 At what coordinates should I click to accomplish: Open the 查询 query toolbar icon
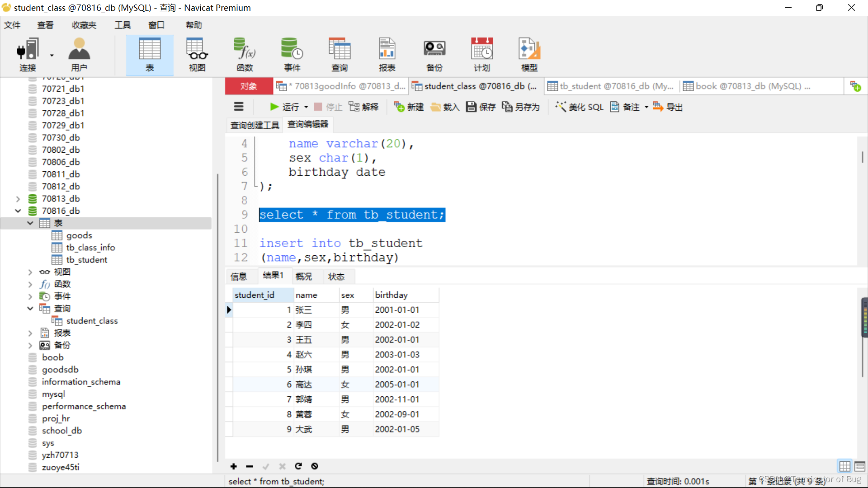click(x=340, y=55)
